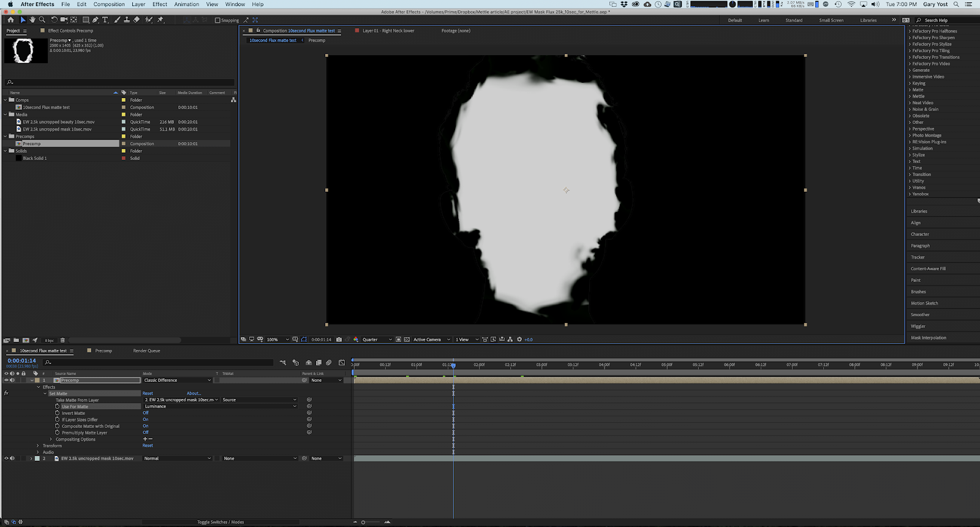Enable the Snapping checkbox
The height and width of the screenshot is (527, 980).
[217, 20]
